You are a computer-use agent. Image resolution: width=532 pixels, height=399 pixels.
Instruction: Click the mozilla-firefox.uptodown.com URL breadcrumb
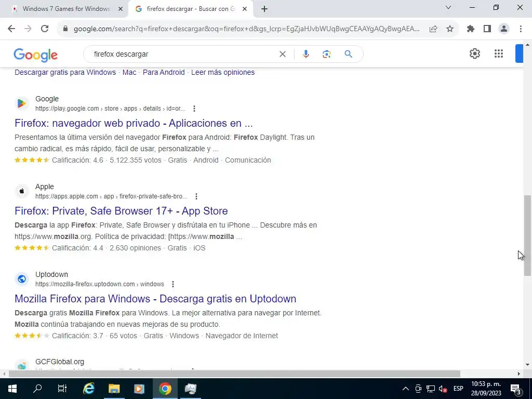tap(100, 284)
